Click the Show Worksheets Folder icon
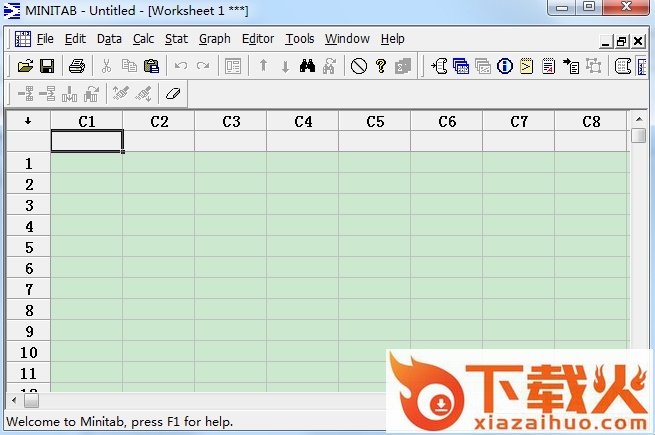This screenshot has height=435, width=655. point(461,66)
